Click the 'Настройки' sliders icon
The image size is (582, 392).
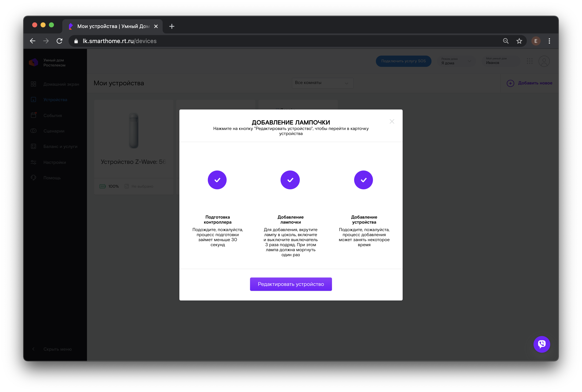(x=33, y=162)
